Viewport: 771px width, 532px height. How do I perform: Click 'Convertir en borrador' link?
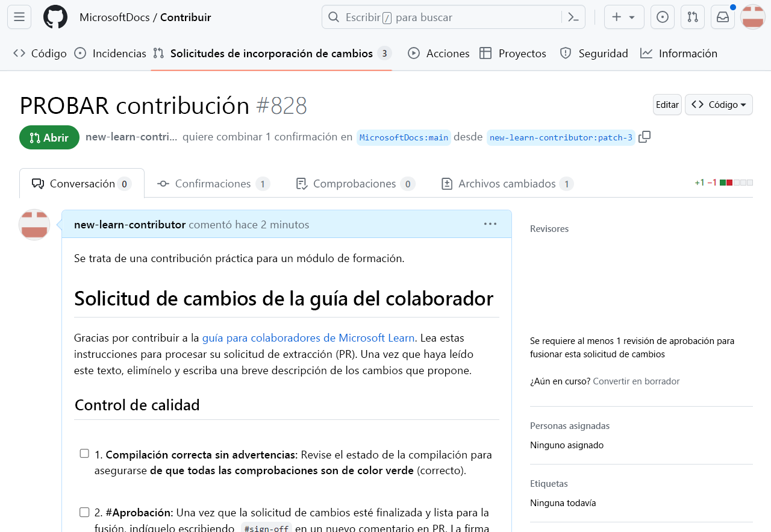636,381
